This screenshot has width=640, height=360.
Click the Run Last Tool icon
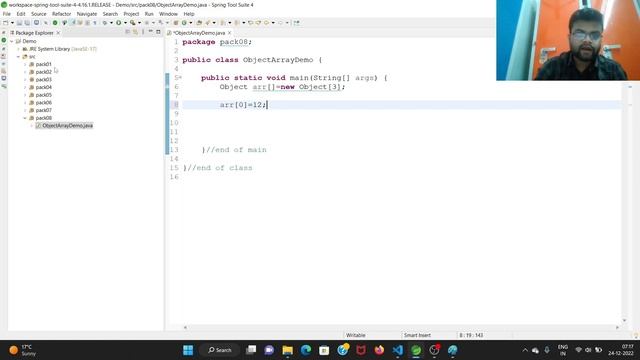pos(133,23)
